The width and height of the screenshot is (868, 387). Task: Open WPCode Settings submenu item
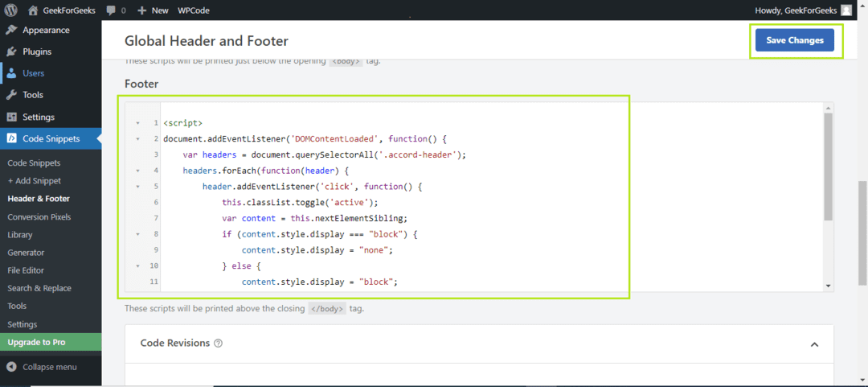23,323
